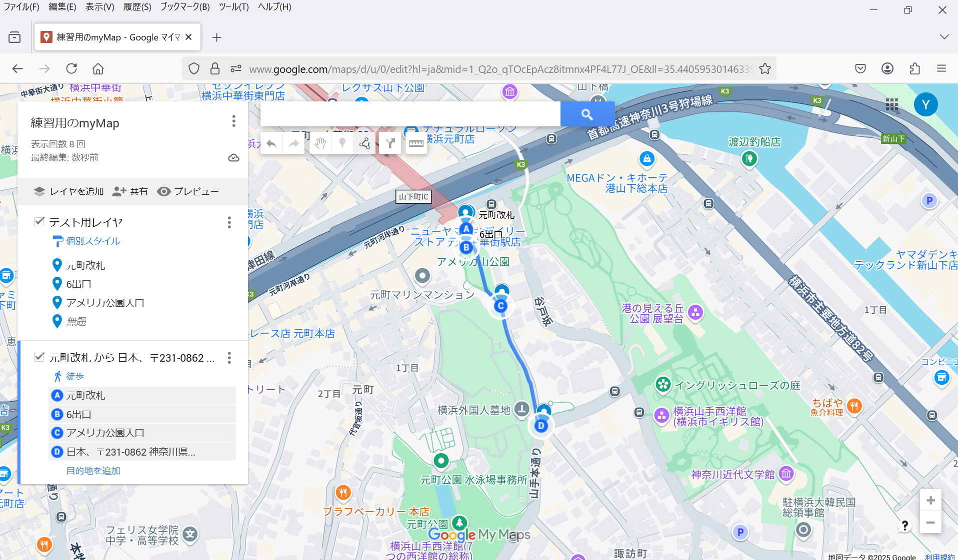This screenshot has width=958, height=560.
Task: Zoom in the map with plus button
Action: 930,501
